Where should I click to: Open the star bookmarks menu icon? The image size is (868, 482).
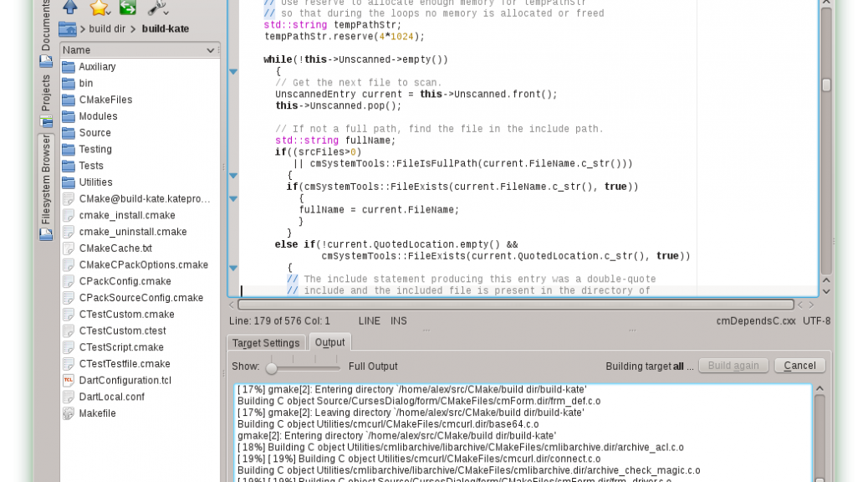tap(100, 8)
